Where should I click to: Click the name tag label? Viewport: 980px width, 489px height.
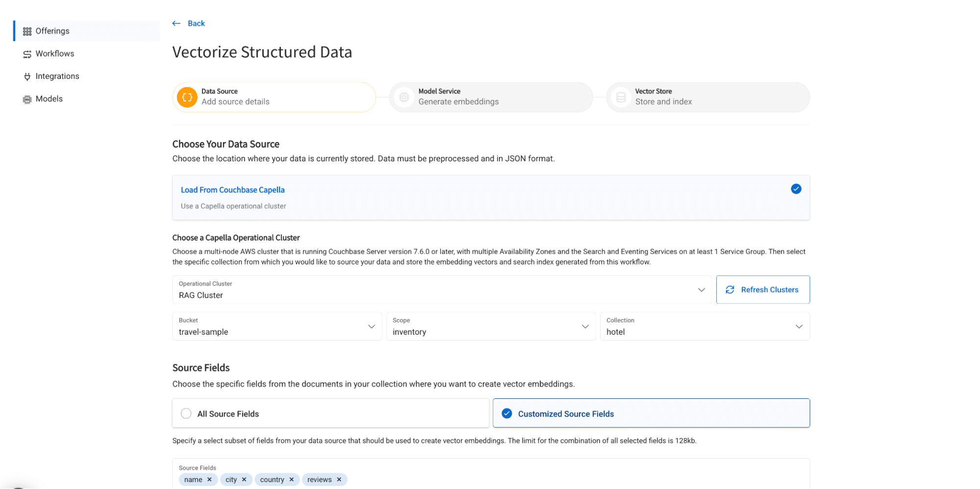[193, 479]
